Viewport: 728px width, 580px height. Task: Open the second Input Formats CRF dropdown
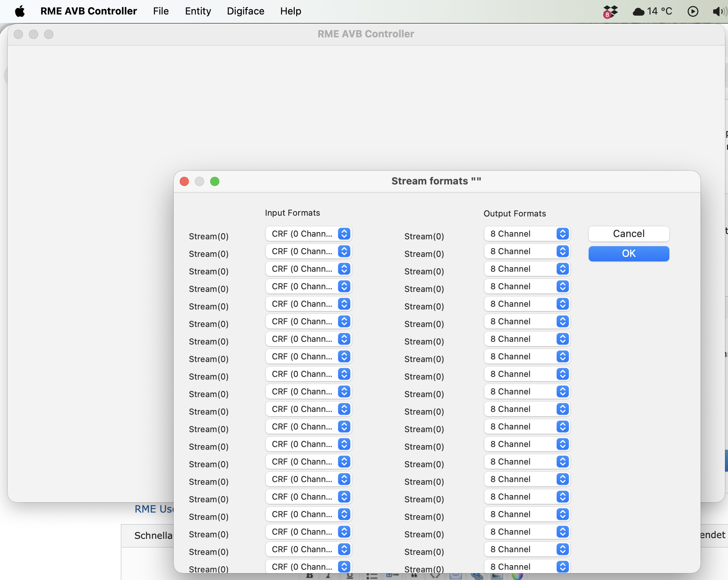click(308, 252)
